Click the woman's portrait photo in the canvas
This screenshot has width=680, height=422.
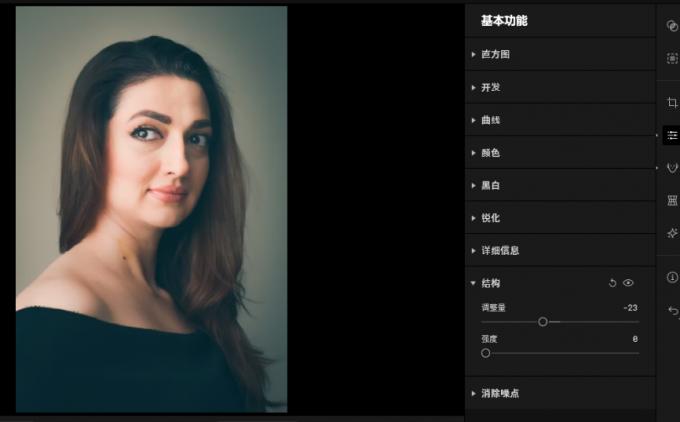[151, 209]
